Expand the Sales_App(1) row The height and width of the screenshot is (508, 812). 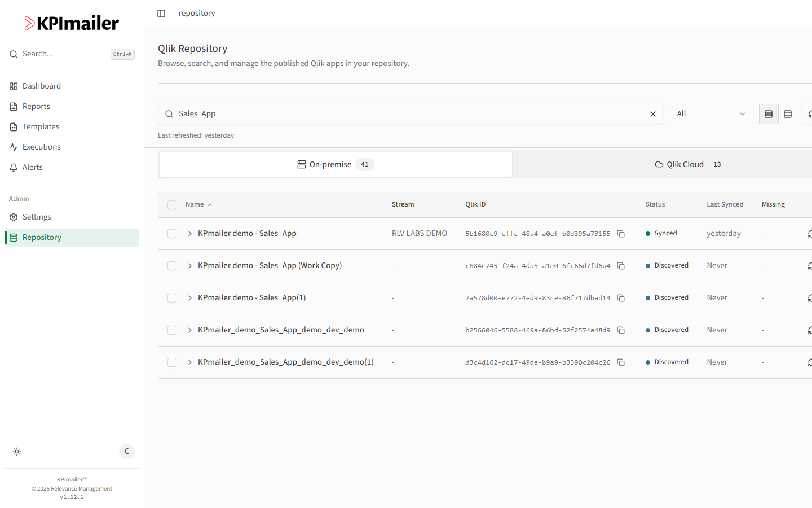pos(190,298)
